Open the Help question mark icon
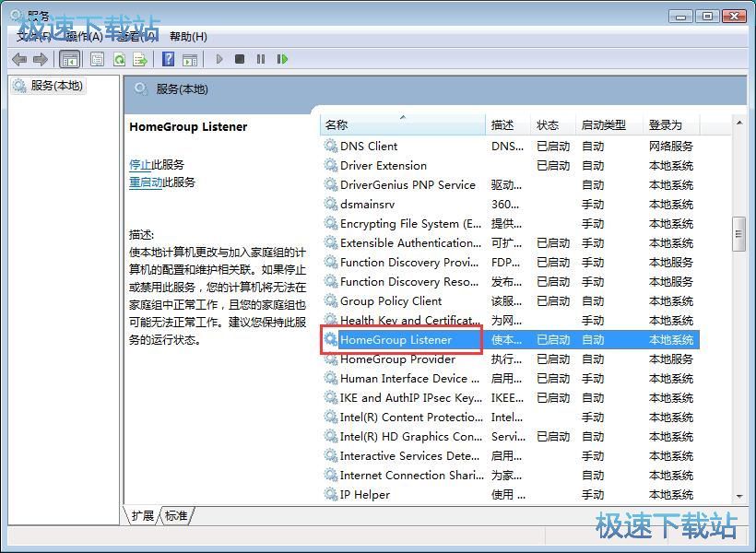The height and width of the screenshot is (553, 756). tap(169, 59)
